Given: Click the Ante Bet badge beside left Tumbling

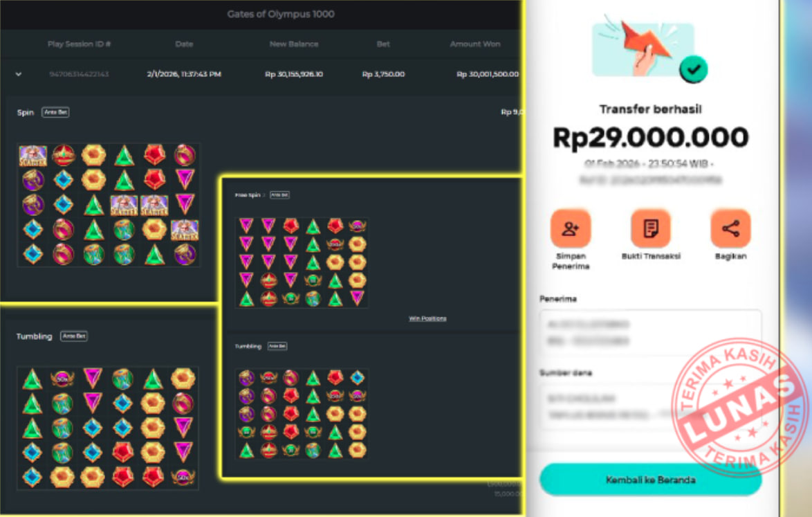Looking at the screenshot, I should (x=74, y=336).
